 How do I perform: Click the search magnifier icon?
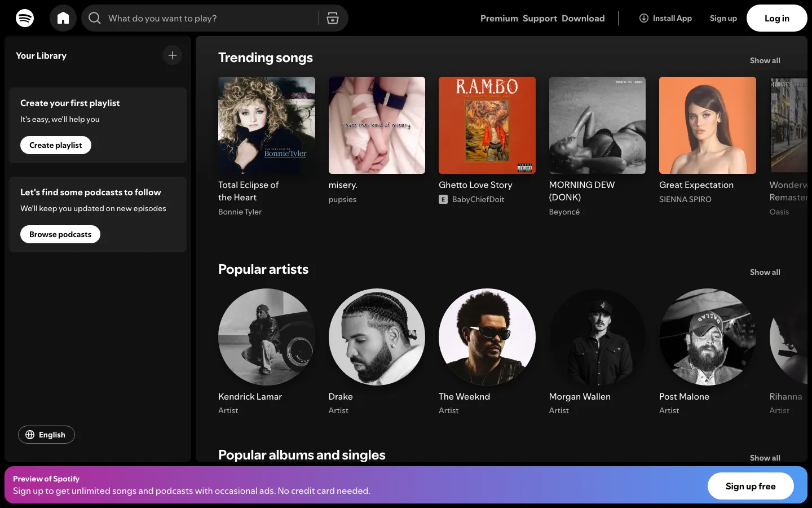tap(95, 18)
